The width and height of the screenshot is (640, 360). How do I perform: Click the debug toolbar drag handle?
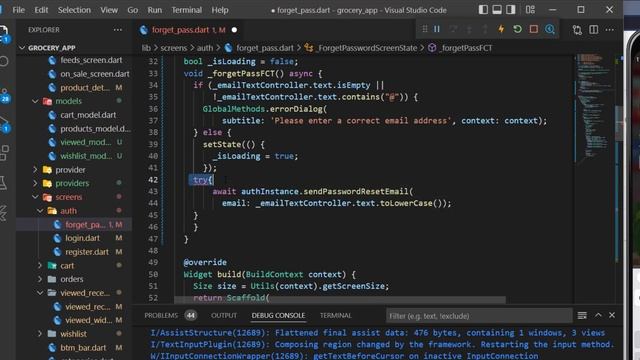pyautogui.click(x=425, y=29)
